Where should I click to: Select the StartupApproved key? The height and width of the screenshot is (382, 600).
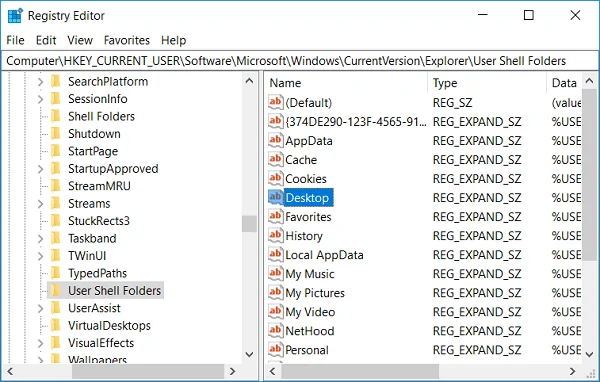click(113, 169)
